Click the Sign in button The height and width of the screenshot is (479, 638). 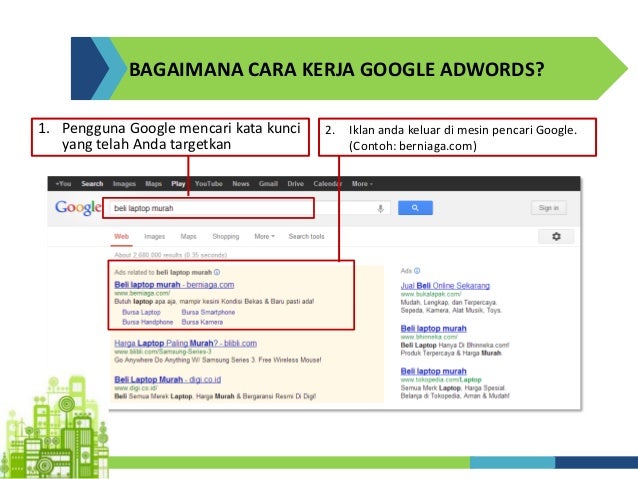(x=548, y=208)
